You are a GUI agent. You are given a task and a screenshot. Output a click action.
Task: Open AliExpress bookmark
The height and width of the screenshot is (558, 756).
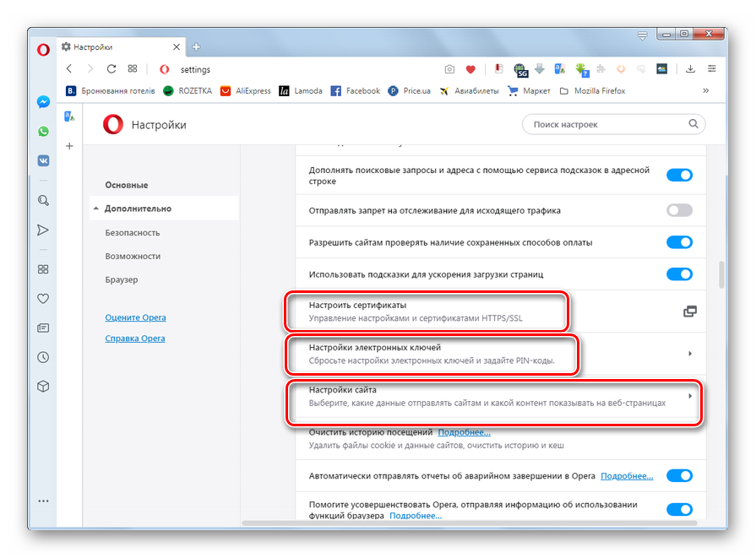tap(246, 90)
